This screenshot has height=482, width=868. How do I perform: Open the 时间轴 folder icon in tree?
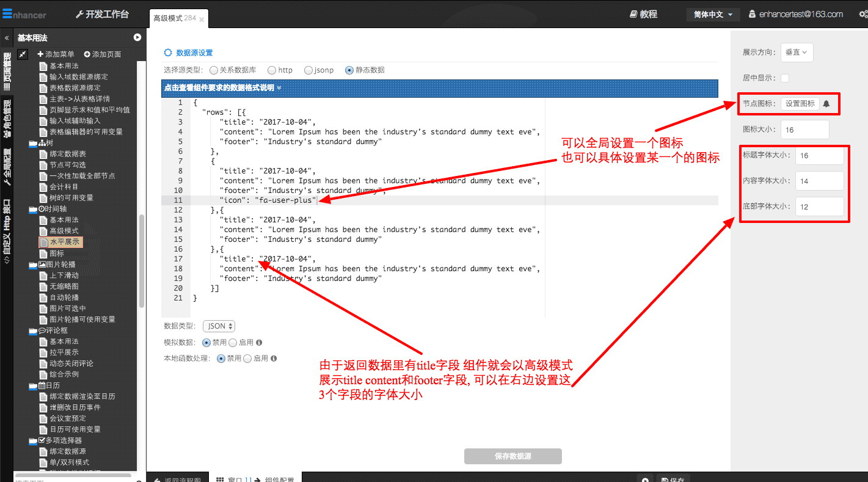pos(33,209)
